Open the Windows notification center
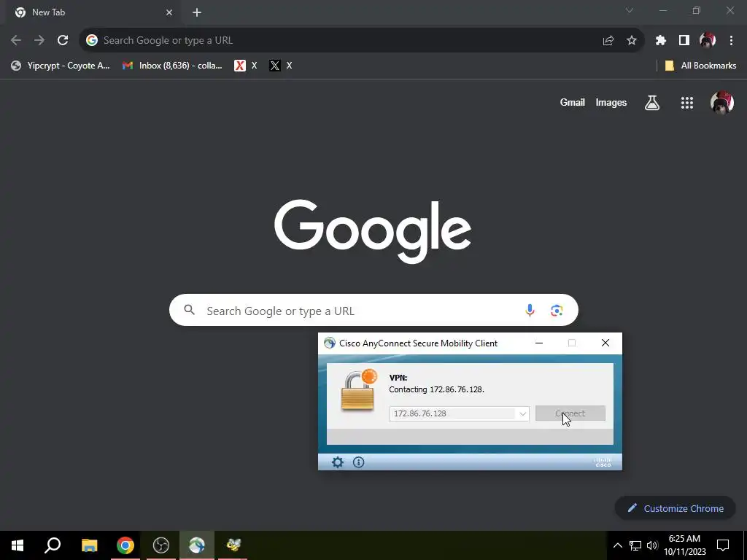The image size is (747, 560). [723, 545]
